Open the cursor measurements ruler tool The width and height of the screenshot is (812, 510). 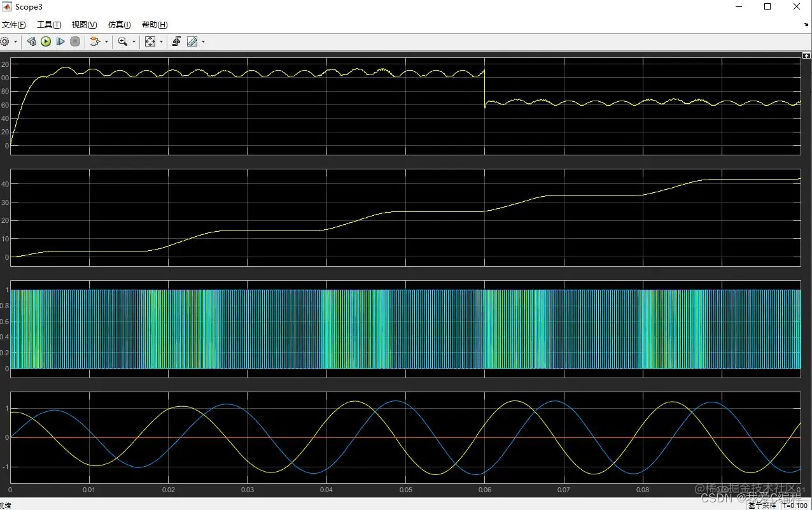coord(192,41)
